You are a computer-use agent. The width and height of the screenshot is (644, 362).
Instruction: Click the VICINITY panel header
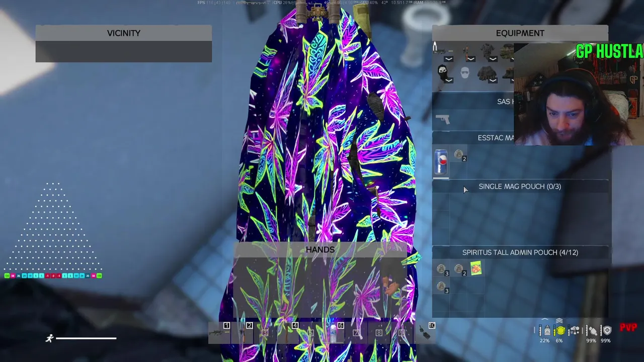(x=124, y=33)
